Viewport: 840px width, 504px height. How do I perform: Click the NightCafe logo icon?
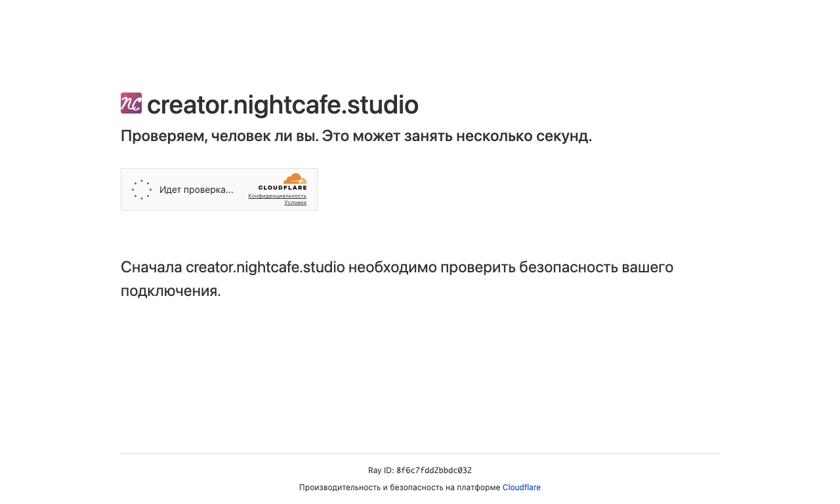click(x=131, y=103)
